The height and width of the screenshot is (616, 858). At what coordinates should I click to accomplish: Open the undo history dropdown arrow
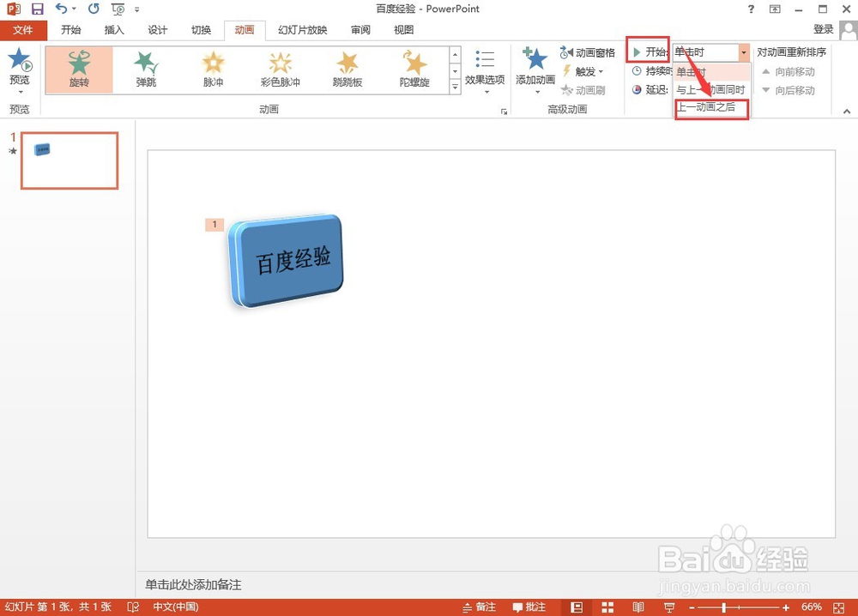(x=74, y=9)
